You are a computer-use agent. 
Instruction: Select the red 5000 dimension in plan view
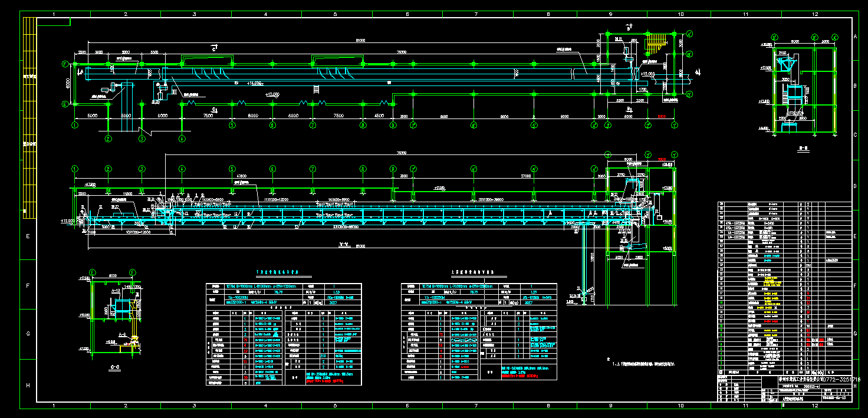click(662, 117)
